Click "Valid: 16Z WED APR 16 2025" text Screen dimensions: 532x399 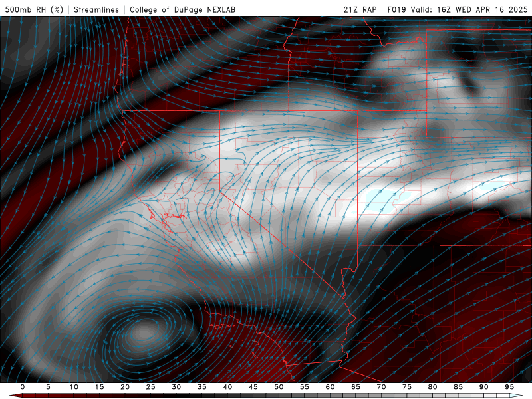469,9
